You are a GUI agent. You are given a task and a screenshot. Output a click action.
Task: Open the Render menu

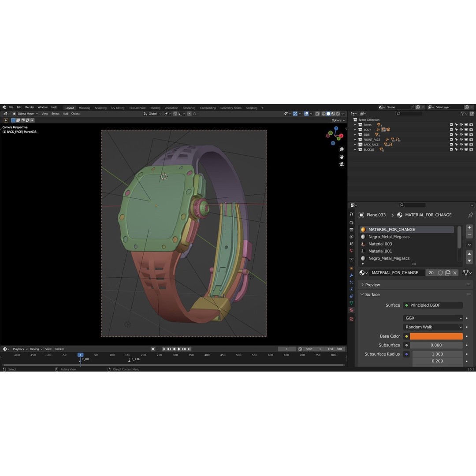[29, 107]
